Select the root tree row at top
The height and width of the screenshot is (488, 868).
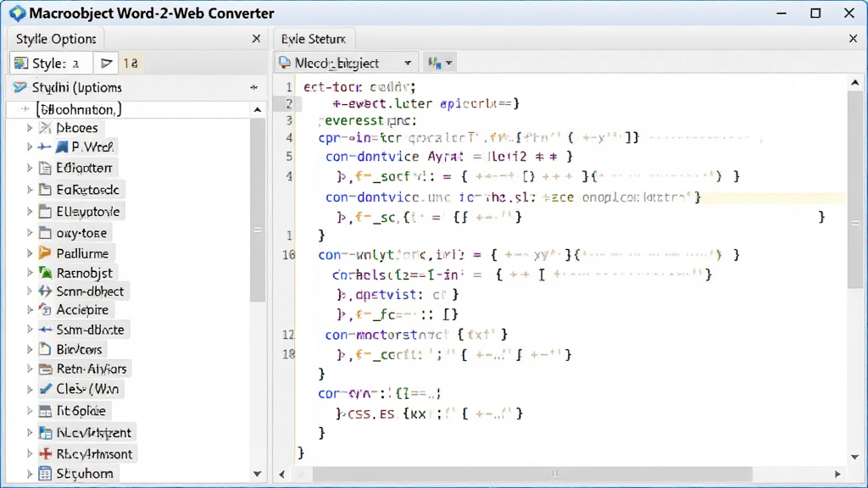(x=129, y=109)
